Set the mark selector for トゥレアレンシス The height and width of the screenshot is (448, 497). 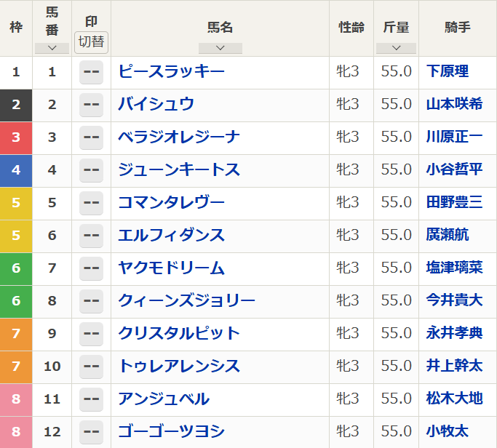(91, 366)
